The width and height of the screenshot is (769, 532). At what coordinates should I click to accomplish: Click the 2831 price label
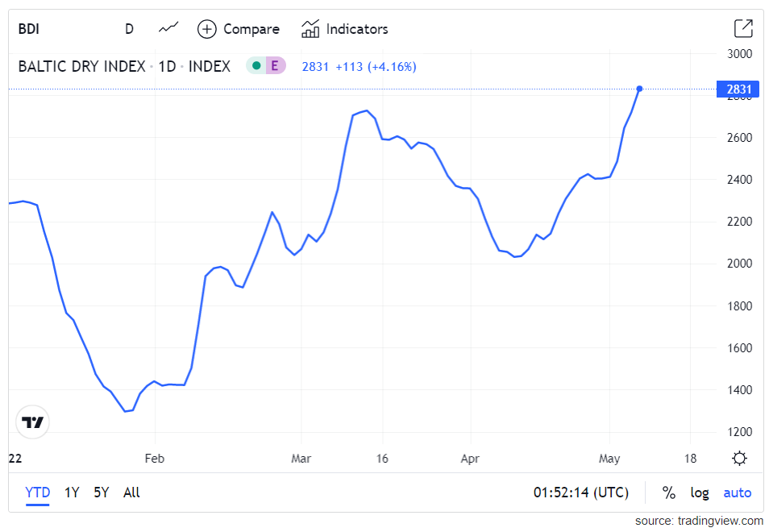coord(737,89)
